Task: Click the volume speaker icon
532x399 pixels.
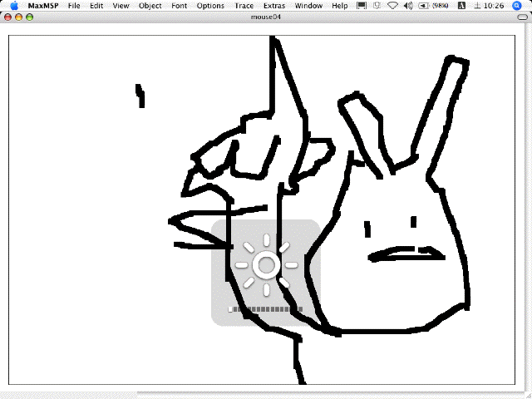Action: click(408, 6)
